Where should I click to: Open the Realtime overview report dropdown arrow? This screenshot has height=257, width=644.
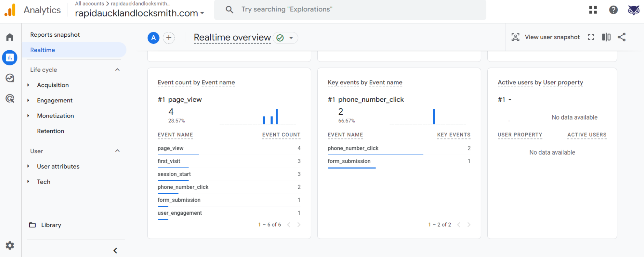(291, 38)
